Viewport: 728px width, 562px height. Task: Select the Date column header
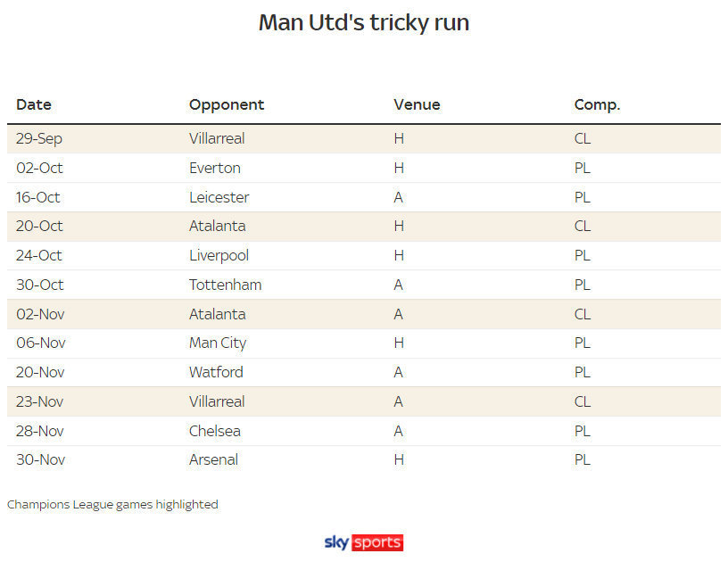click(x=34, y=104)
